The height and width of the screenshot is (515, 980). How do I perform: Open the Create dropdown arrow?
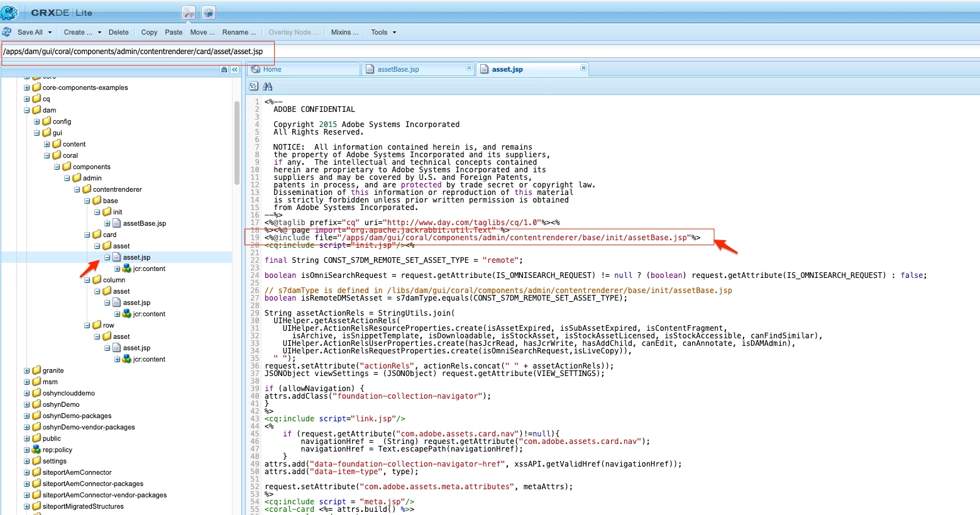pyautogui.click(x=99, y=32)
